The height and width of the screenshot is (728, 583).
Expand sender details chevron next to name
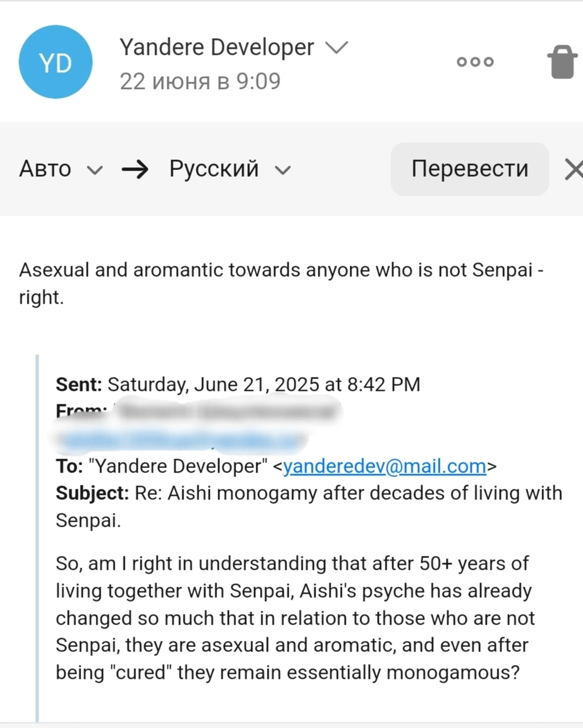[337, 48]
